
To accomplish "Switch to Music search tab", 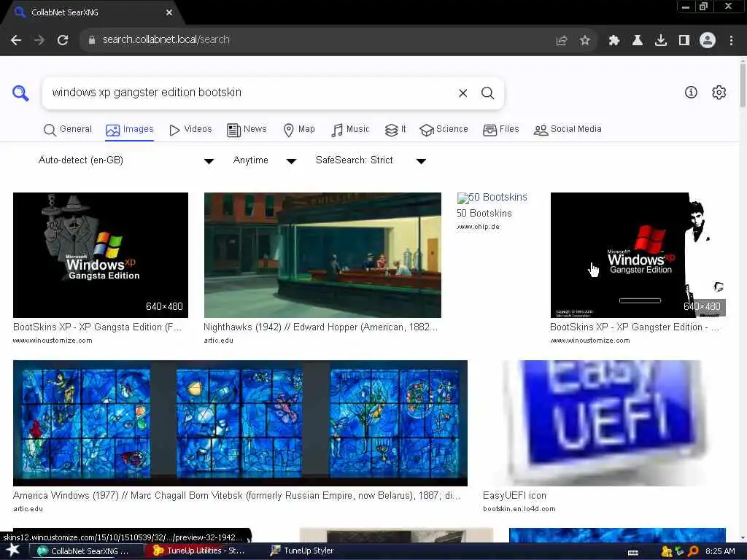I will [x=350, y=130].
